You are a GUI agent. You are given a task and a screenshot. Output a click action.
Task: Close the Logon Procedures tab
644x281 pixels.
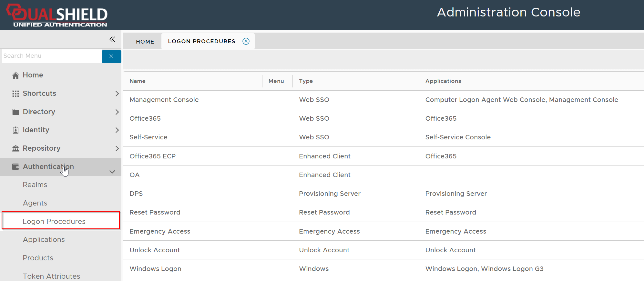point(246,41)
